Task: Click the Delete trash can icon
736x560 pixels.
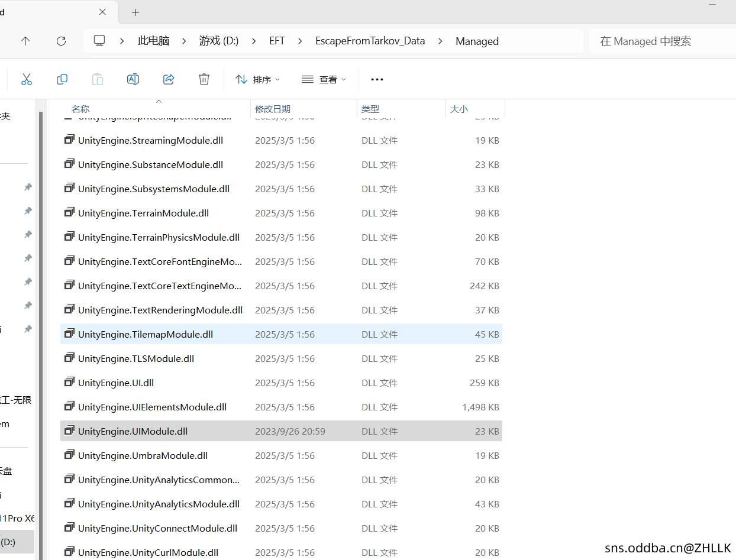Action: 204,79
